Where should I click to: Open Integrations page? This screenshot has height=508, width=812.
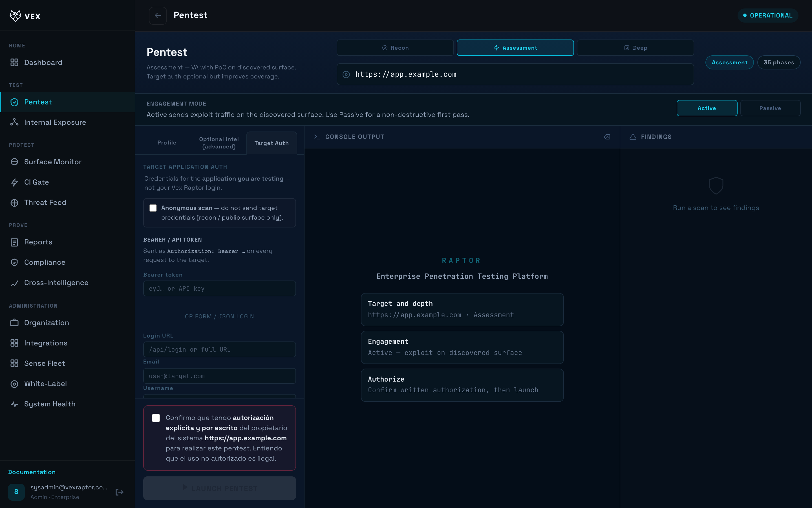(67, 343)
